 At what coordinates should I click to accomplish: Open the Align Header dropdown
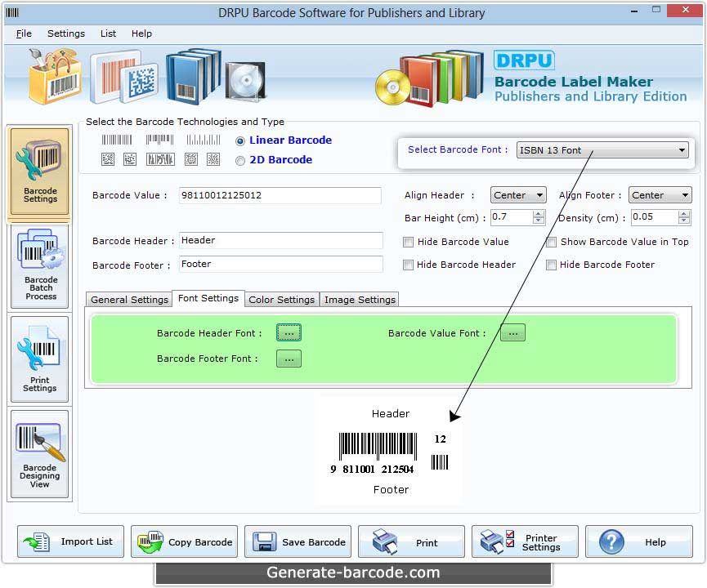[518, 195]
